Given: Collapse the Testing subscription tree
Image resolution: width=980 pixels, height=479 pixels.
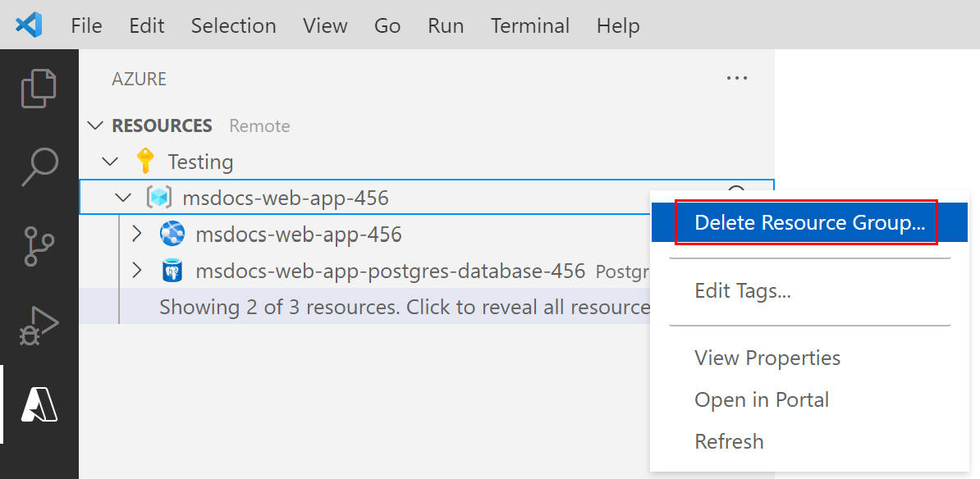Looking at the screenshot, I should (x=110, y=161).
